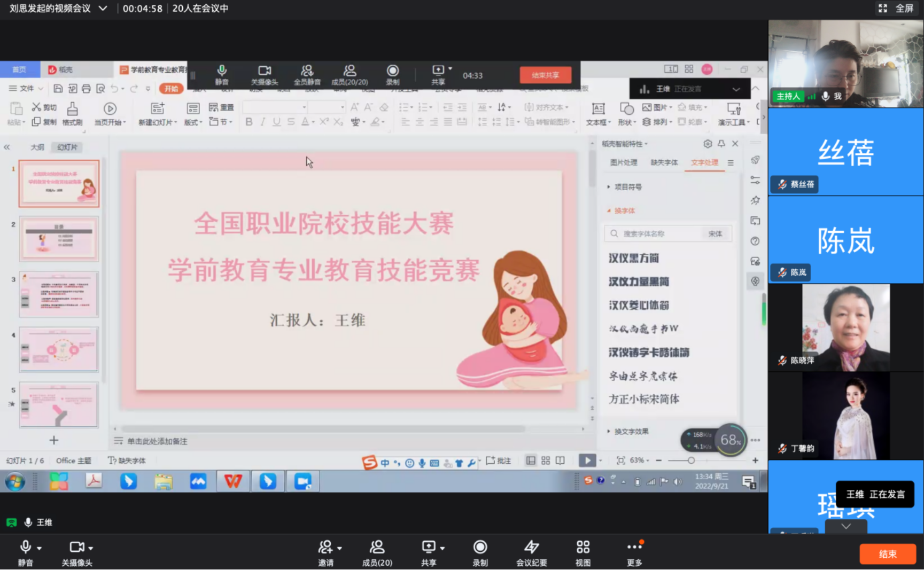Viewport: 924px width, 570px height.
Task: Open camera options arrow beside 关摄像头
Action: (x=91, y=548)
